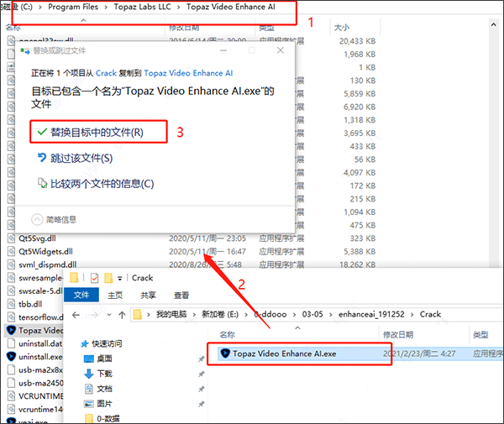Click 我的电脑 in Crack address bar
Viewport: 504px width, 424px height.
(x=171, y=314)
